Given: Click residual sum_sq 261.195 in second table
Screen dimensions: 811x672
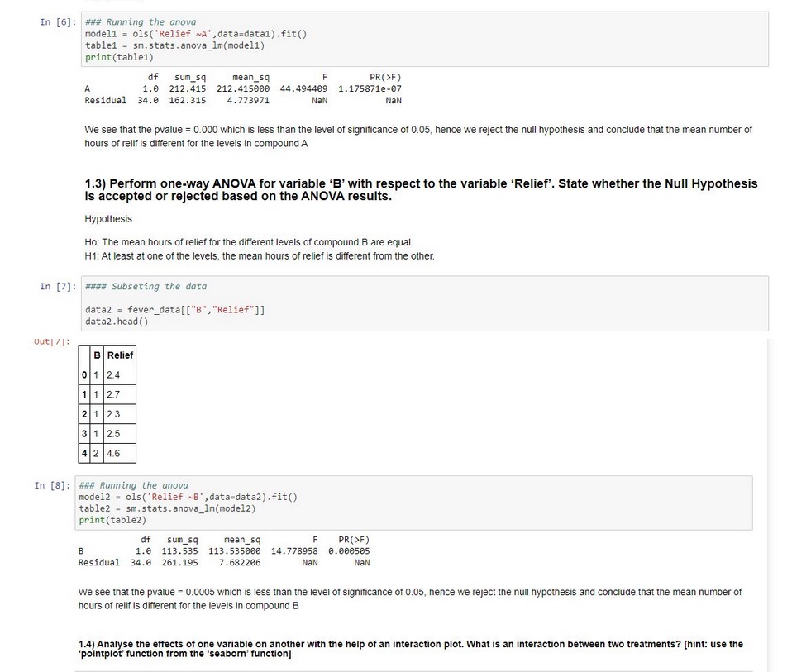Looking at the screenshot, I should tap(180, 563).
